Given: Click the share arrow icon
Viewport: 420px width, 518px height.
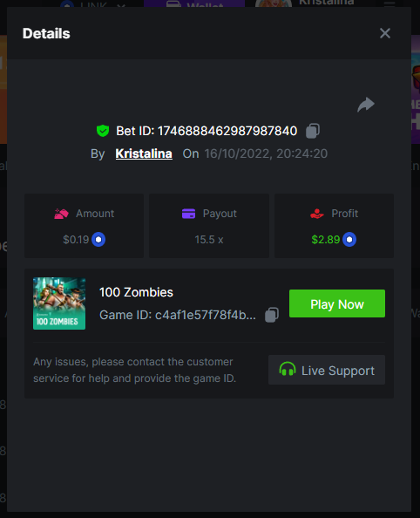Looking at the screenshot, I should click(x=366, y=105).
